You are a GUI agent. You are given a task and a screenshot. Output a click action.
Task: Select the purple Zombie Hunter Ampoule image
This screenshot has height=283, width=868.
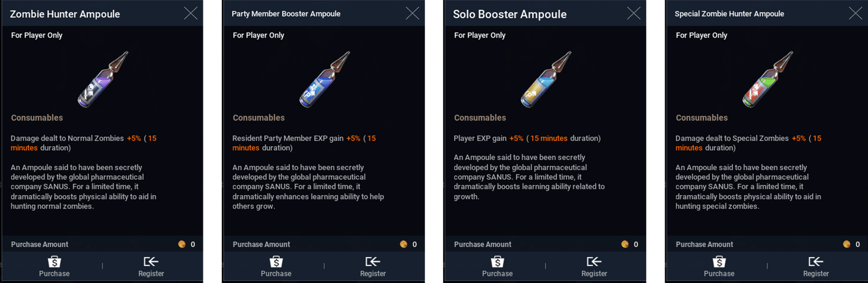(103, 79)
